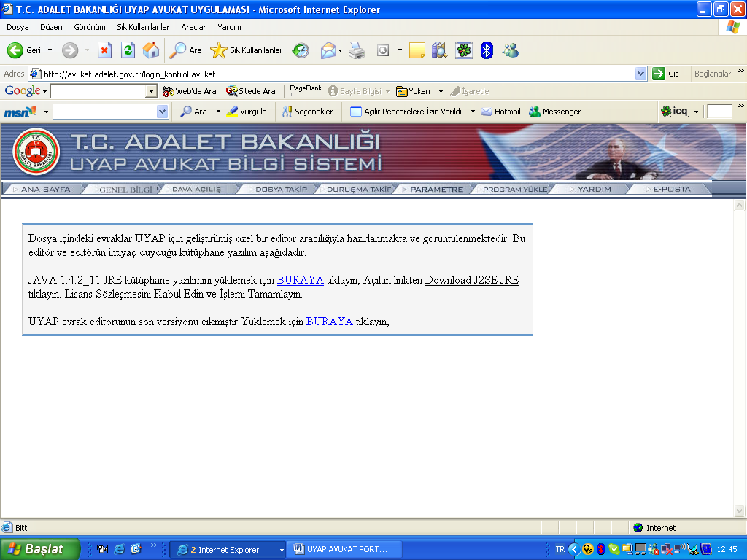Open Yukarı dropdown arrow
The width and height of the screenshot is (747, 560).
[x=441, y=91]
